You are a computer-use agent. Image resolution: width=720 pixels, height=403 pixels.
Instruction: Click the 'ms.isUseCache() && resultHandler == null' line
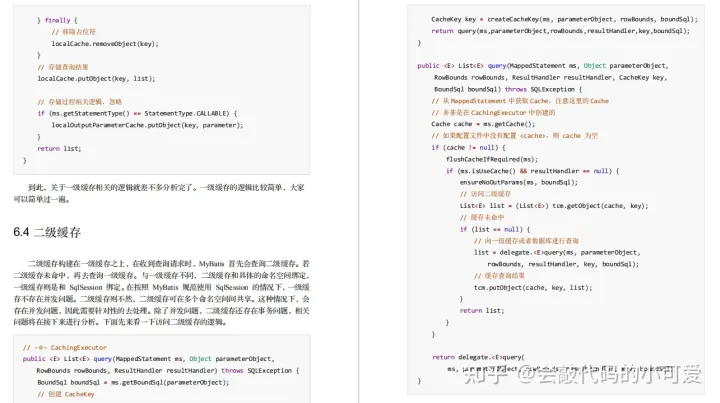(532, 171)
